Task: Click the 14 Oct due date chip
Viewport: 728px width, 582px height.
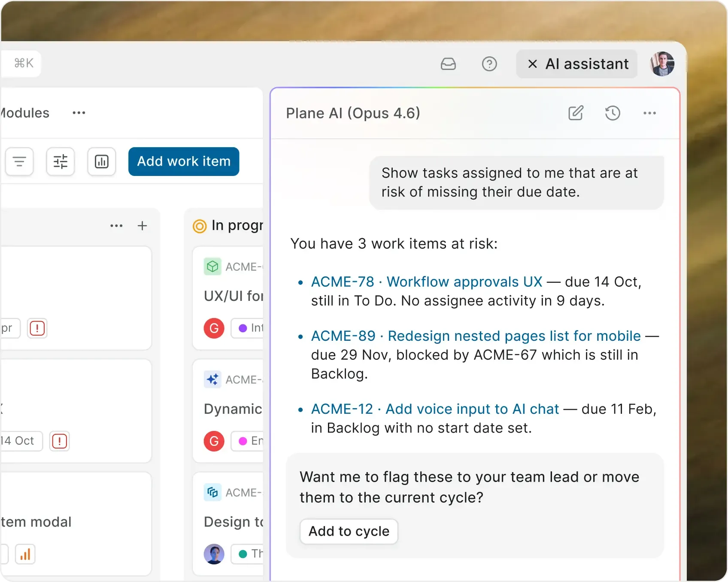Action: [x=21, y=441]
